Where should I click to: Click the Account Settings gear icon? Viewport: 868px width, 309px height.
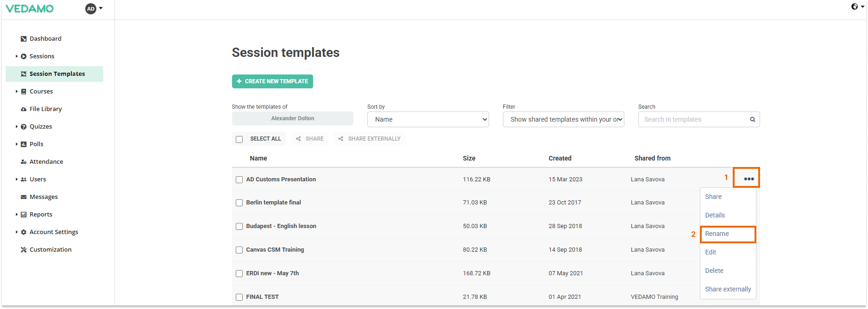pyautogui.click(x=24, y=232)
